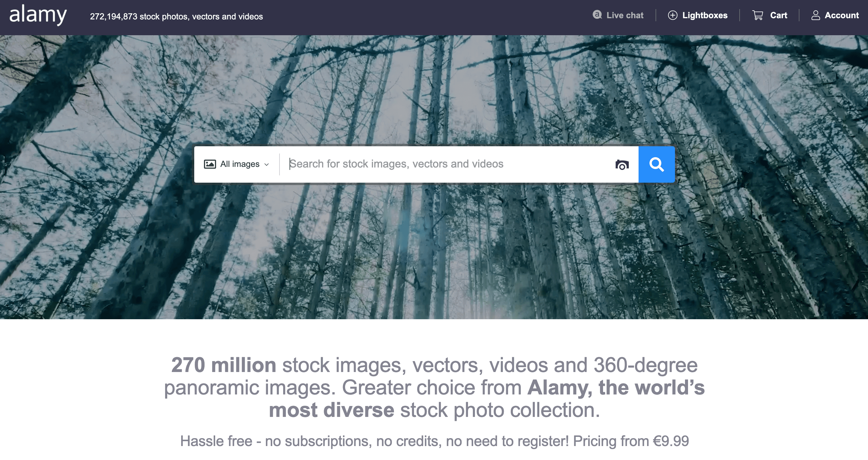
Task: Click the camera search-by-image icon
Action: pyautogui.click(x=622, y=165)
